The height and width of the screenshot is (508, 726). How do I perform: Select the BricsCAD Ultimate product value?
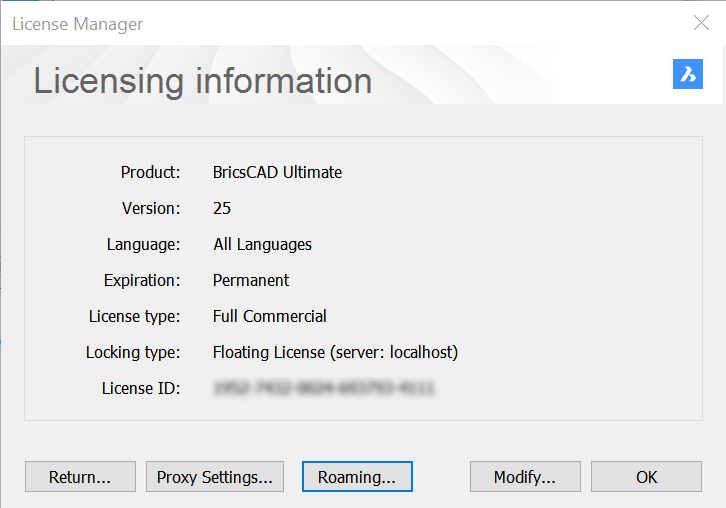[277, 172]
